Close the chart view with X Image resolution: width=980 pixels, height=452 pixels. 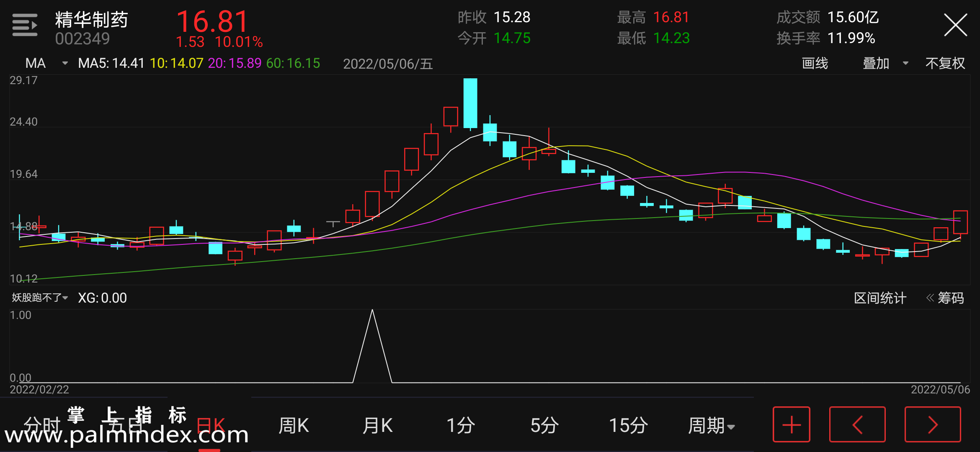(955, 25)
